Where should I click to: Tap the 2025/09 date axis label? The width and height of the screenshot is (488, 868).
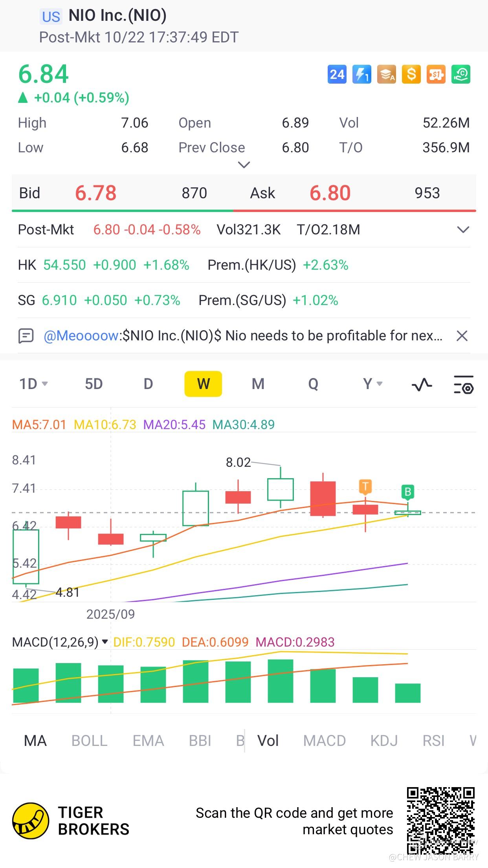(110, 614)
